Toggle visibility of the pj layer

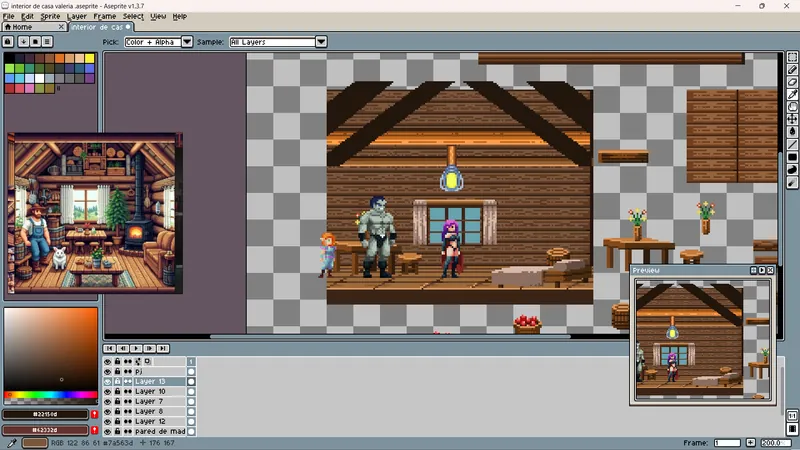coord(108,371)
